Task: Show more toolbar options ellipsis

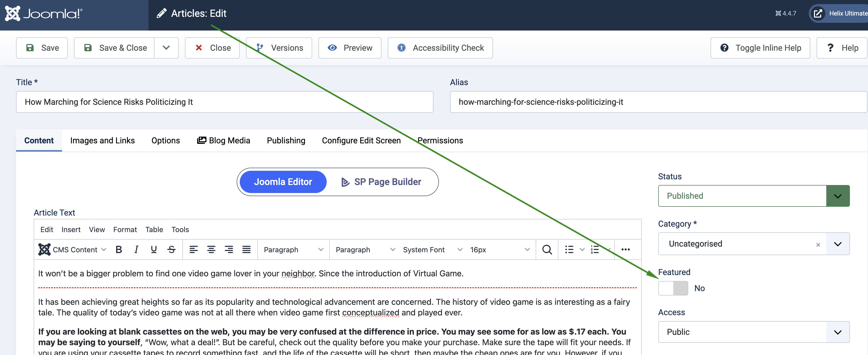Action: click(x=625, y=249)
